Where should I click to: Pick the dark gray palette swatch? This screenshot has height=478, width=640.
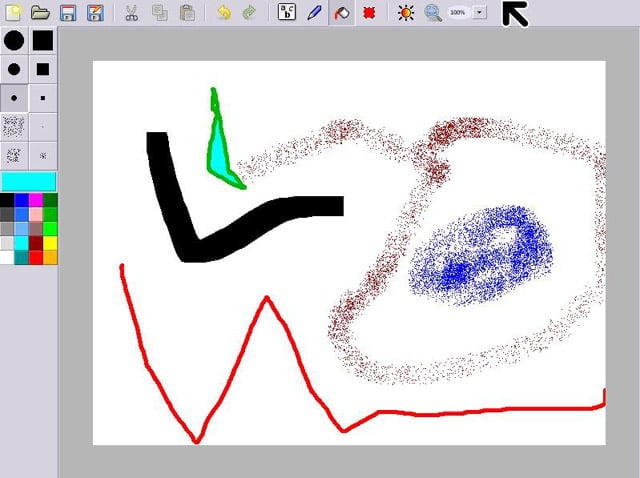click(7, 214)
